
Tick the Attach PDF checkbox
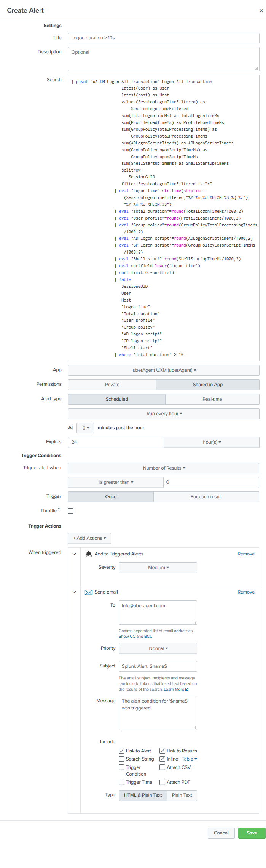162,782
